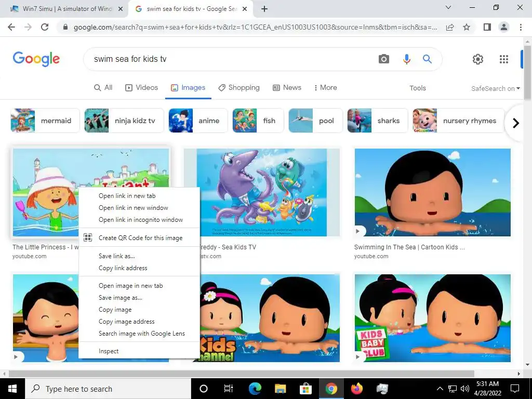Open Cortana circle icon on taskbar

[204, 389]
